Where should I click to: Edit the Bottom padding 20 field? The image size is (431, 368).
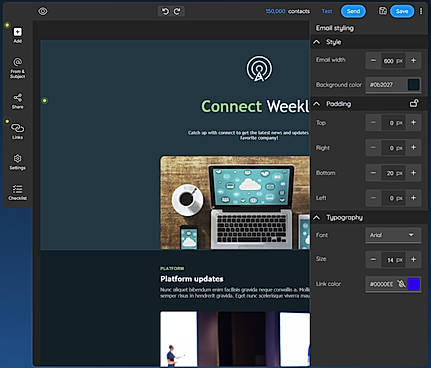pyautogui.click(x=393, y=173)
